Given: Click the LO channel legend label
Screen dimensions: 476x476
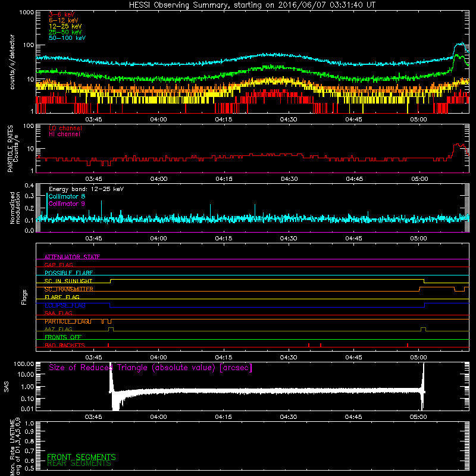Looking at the screenshot, I should click(x=65, y=128).
